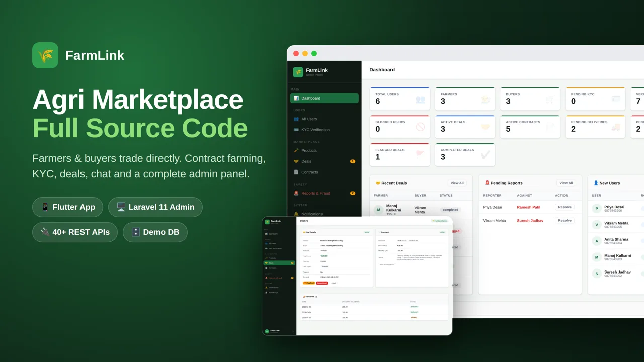Click View All in the Pending Reports panel

click(x=566, y=183)
